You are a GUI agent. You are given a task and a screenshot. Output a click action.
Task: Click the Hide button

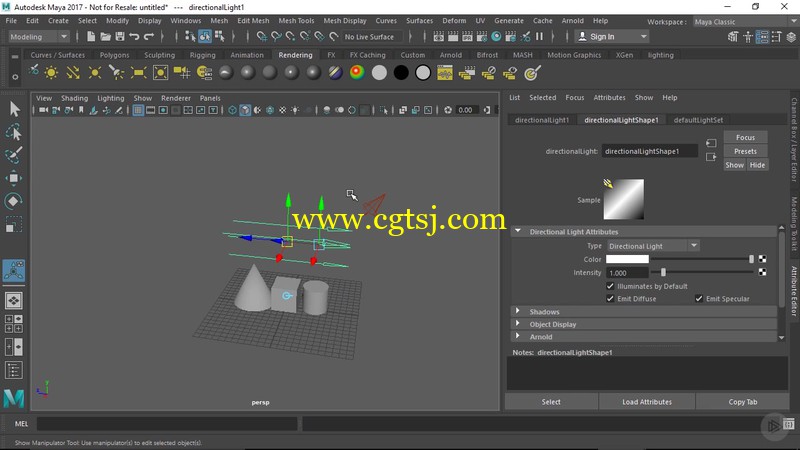tap(757, 165)
